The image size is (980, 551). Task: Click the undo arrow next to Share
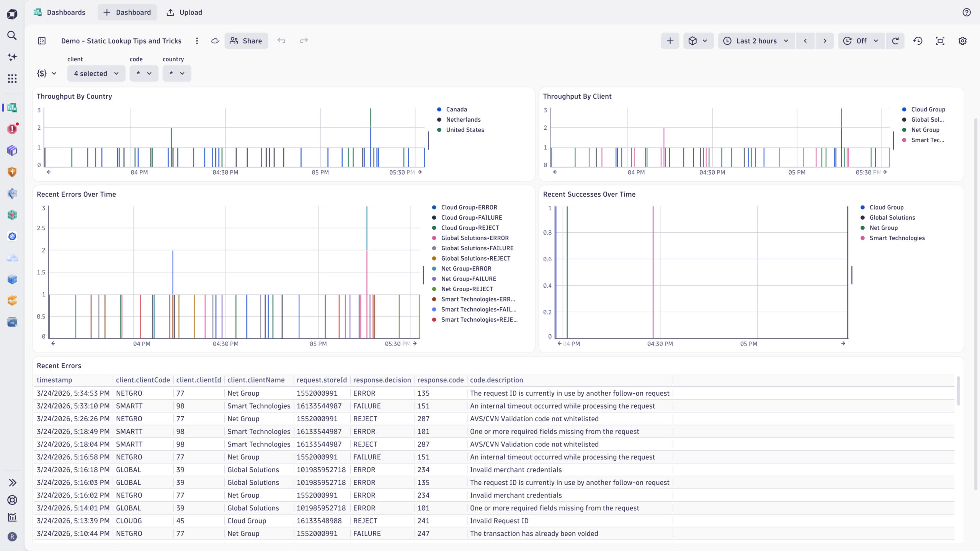281,41
